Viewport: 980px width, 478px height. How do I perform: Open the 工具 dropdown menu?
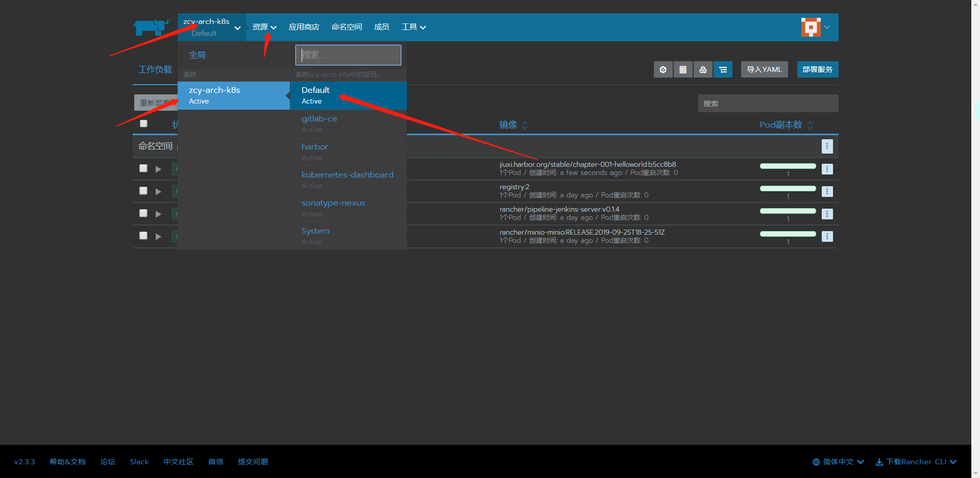coord(413,27)
